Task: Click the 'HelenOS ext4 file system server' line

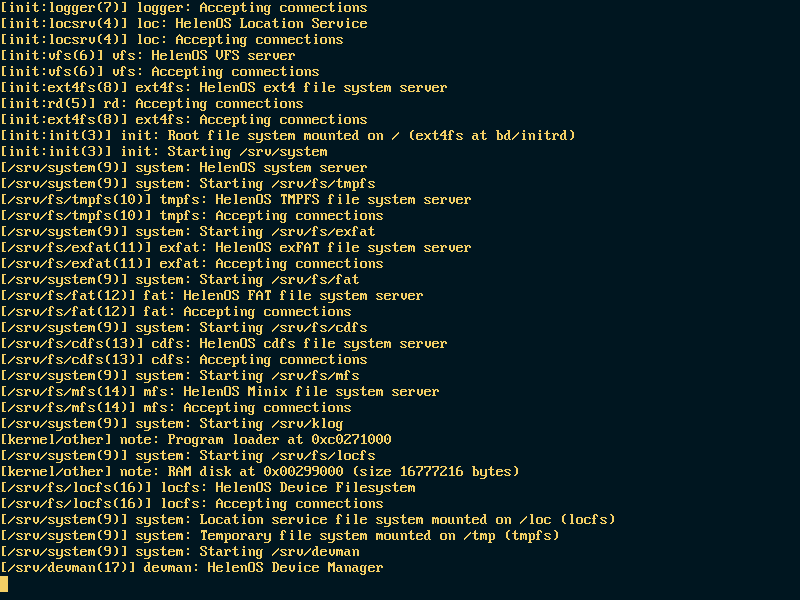Action: (223, 88)
